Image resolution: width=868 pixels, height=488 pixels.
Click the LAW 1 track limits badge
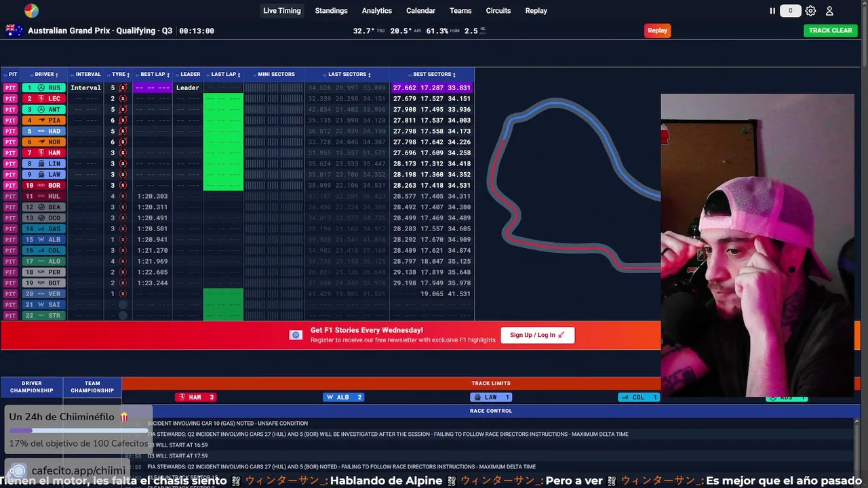(x=491, y=397)
